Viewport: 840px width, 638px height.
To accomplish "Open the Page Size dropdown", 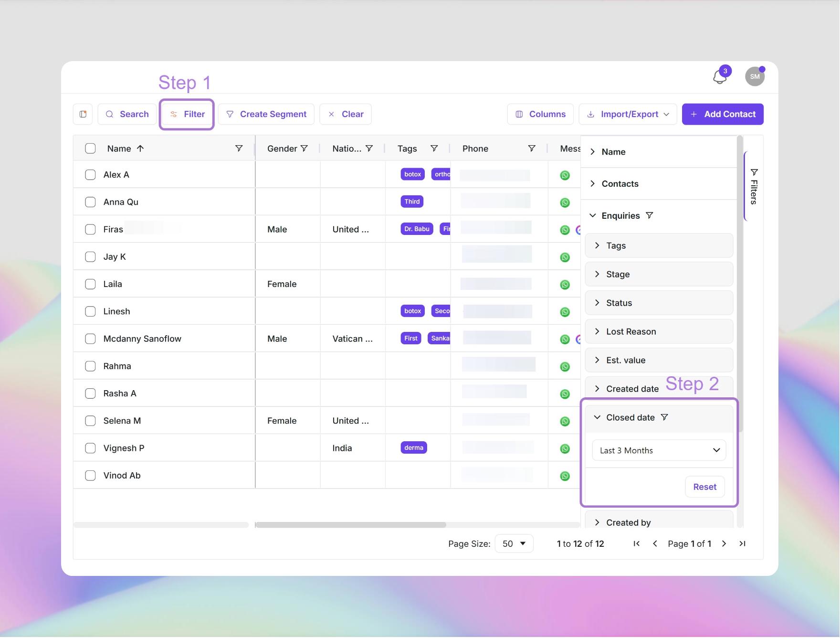I will click(514, 544).
